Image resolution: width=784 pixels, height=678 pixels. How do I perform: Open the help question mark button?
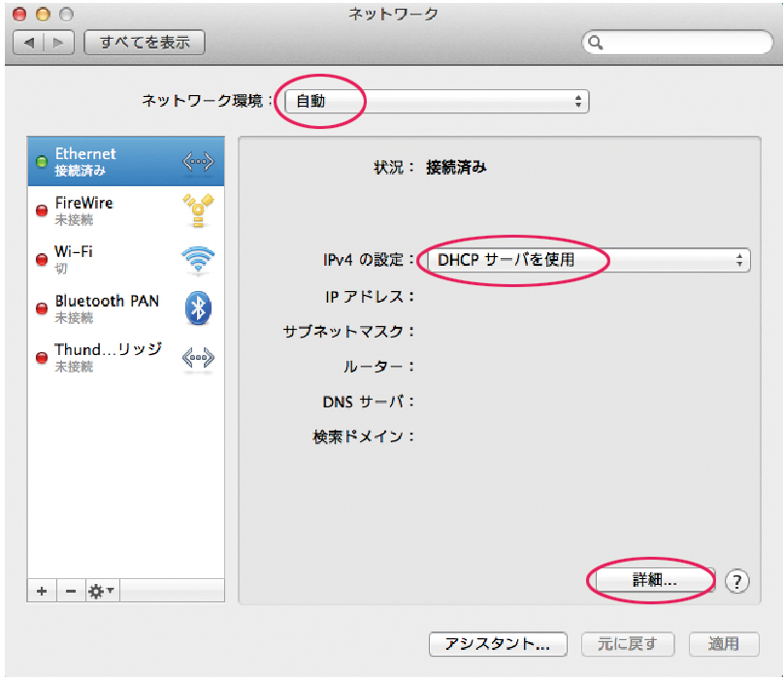pos(736,582)
